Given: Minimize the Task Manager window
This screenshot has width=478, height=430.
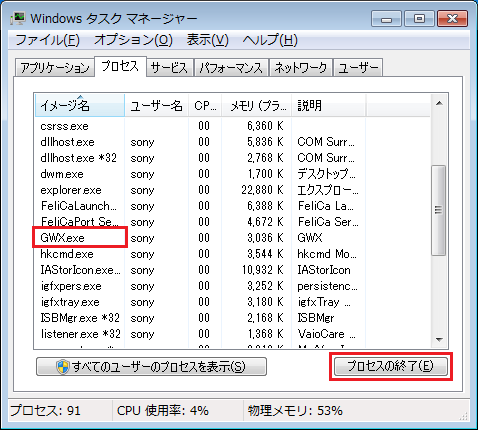Looking at the screenshot, I should click(387, 19).
